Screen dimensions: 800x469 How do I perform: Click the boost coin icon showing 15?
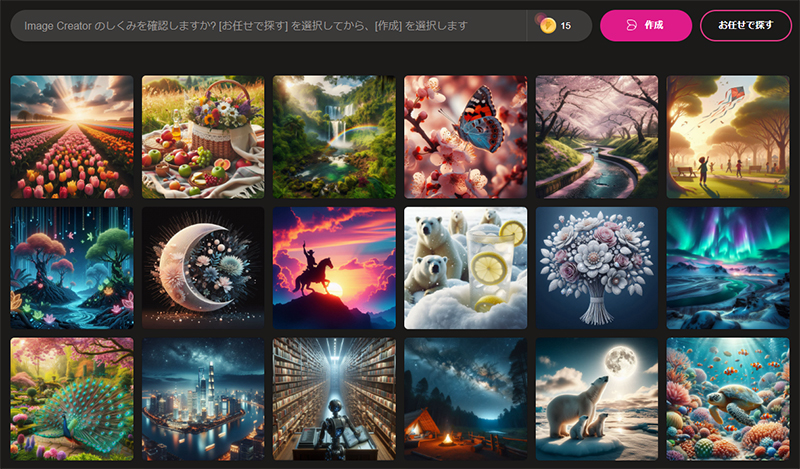pyautogui.click(x=547, y=26)
